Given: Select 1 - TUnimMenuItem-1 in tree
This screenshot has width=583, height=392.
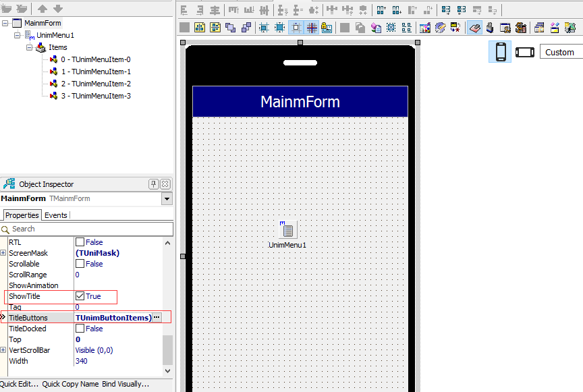Looking at the screenshot, I should [96, 72].
